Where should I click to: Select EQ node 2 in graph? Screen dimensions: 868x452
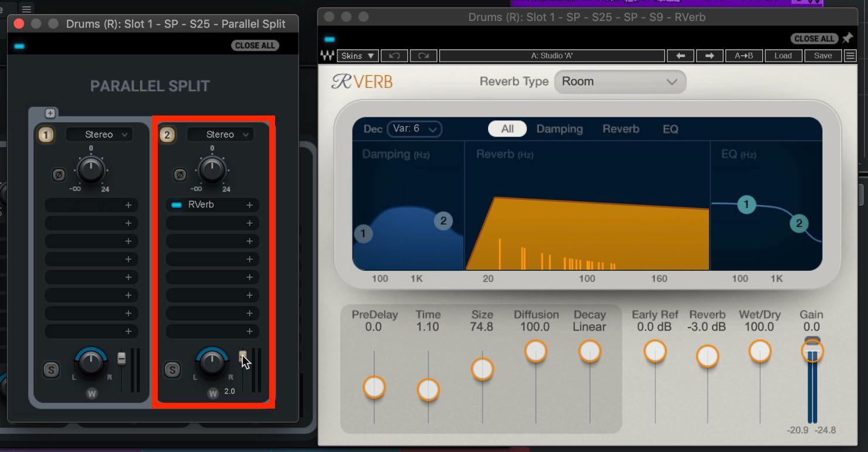(x=799, y=223)
